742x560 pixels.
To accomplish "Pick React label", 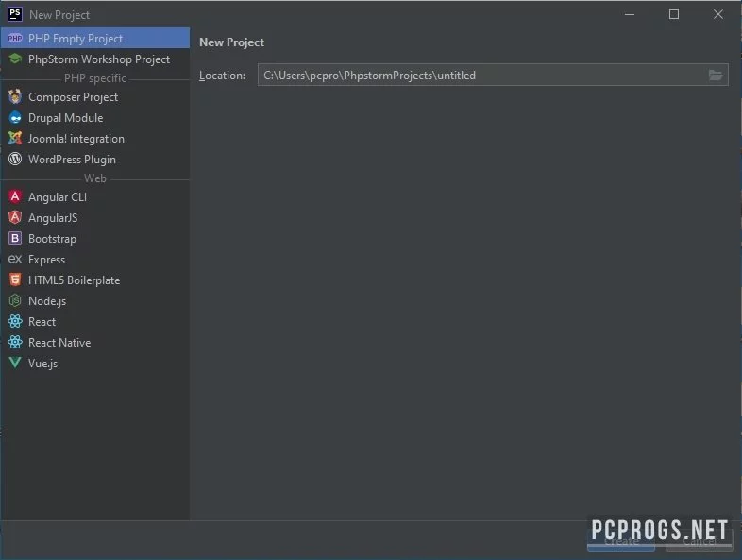I will point(42,322).
